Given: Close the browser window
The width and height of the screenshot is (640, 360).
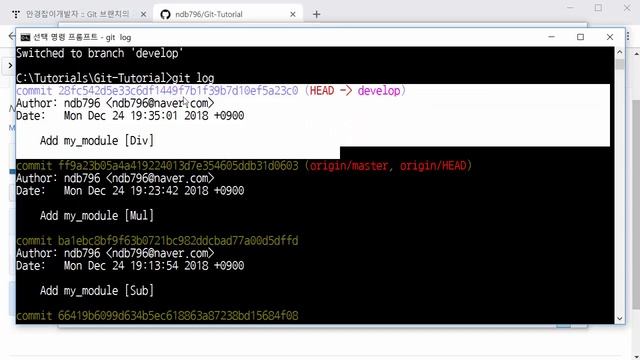Looking at the screenshot, I should pyautogui.click(x=627, y=8).
